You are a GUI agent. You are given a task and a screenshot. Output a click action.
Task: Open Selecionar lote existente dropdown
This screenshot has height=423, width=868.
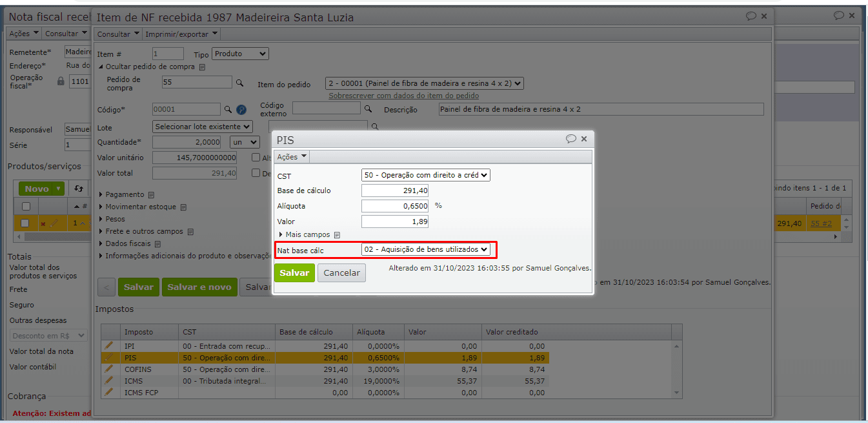[203, 127]
